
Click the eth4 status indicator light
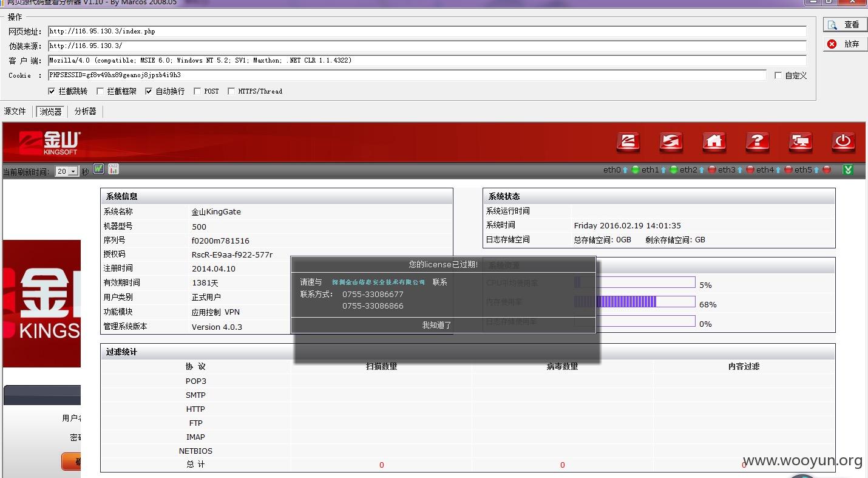pyautogui.click(x=788, y=170)
